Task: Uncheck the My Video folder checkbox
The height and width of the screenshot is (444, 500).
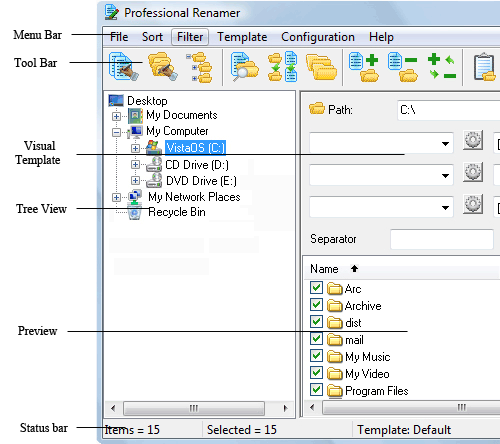Action: (x=316, y=373)
